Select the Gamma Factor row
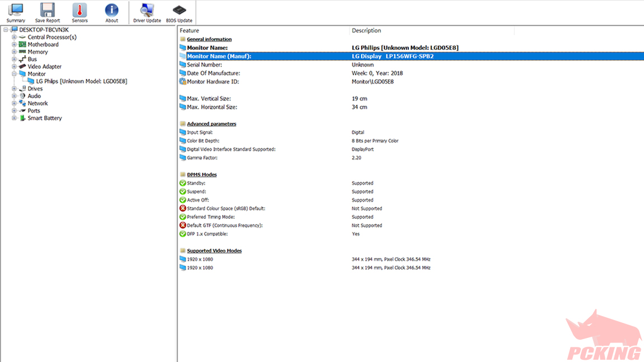The width and height of the screenshot is (644, 362). tap(202, 158)
